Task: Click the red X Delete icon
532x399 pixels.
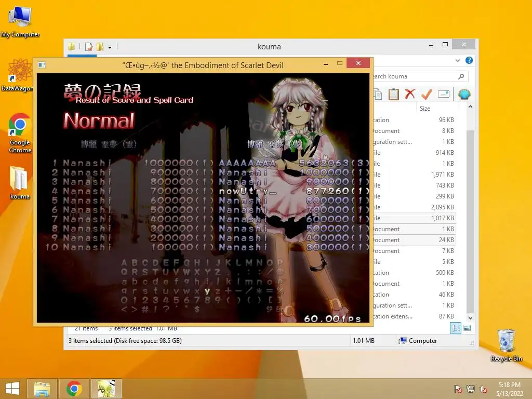Action: [x=410, y=94]
